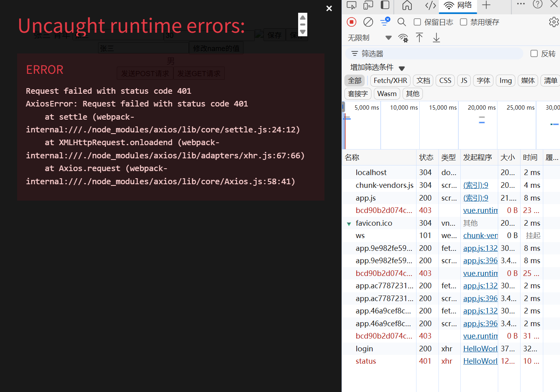Screen dimensions: 560x392
Task: Select the login xhr request row
Action: coord(451,349)
